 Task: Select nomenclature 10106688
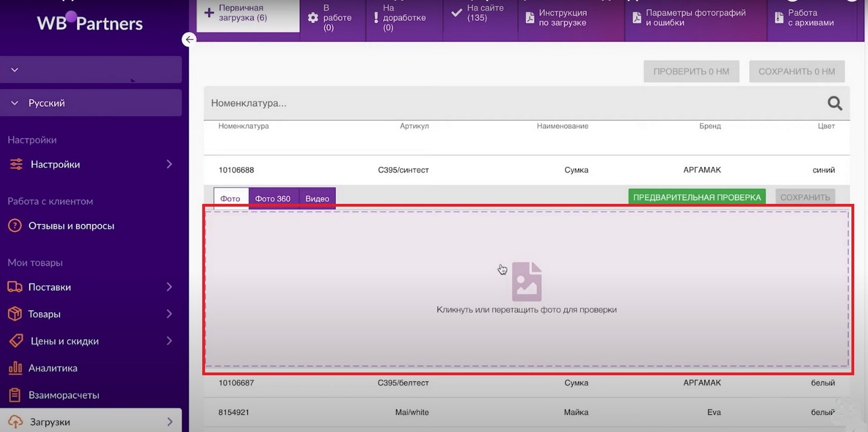236,170
